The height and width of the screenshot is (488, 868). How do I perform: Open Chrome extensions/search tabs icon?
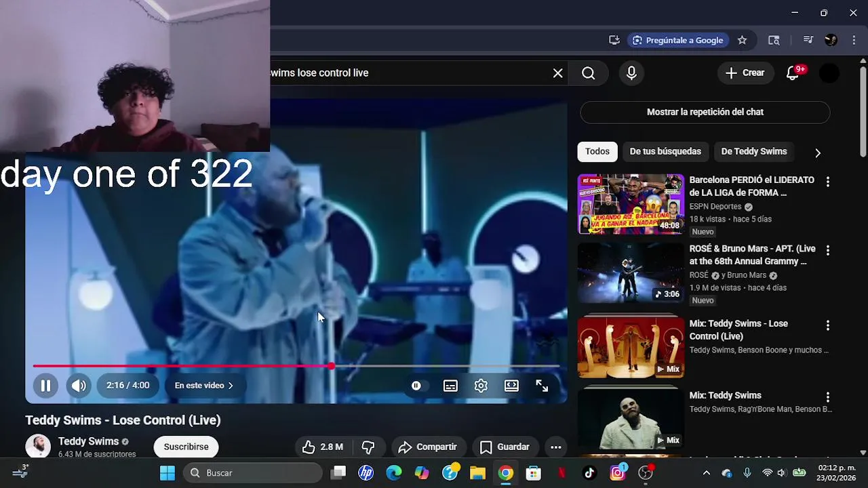point(774,40)
